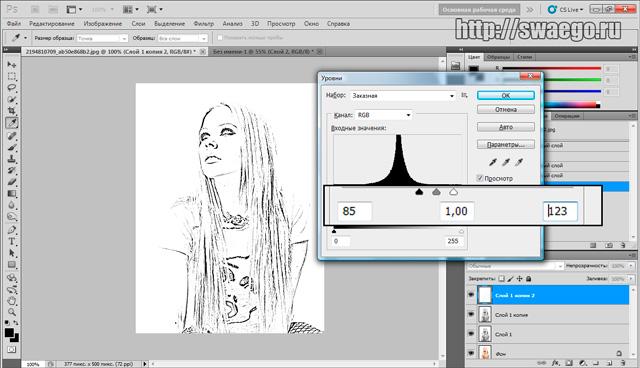This screenshot has width=640, height=368.
Task: Click the Параметры options button
Action: pyautogui.click(x=506, y=144)
